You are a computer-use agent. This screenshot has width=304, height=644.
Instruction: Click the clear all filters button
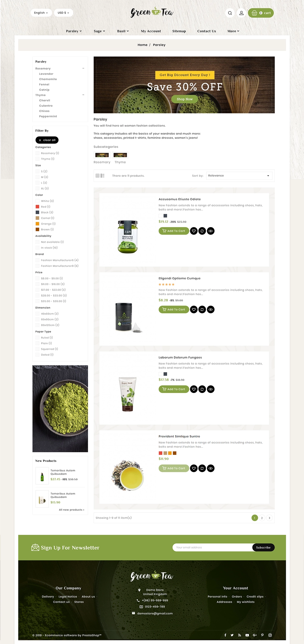tap(47, 140)
